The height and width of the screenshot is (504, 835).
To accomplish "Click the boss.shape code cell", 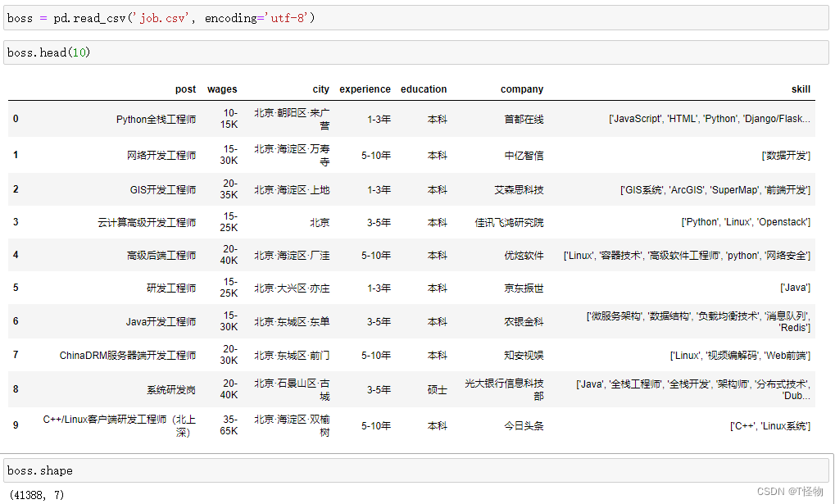I will [416, 470].
